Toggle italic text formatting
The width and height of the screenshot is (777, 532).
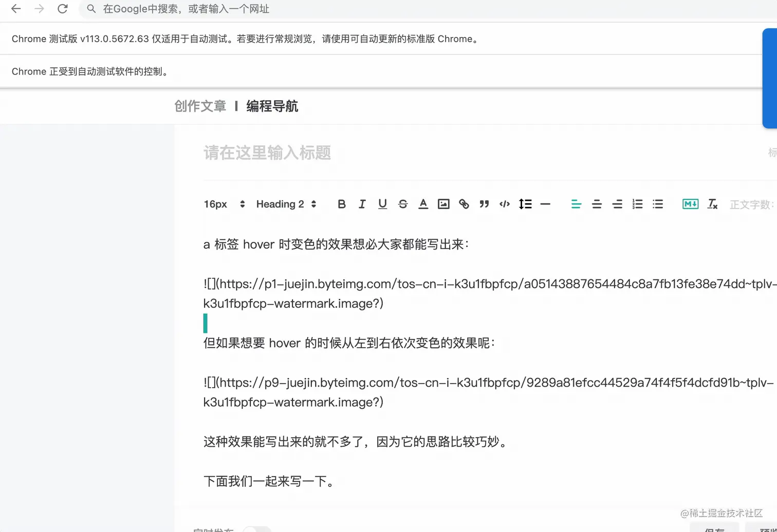click(362, 204)
